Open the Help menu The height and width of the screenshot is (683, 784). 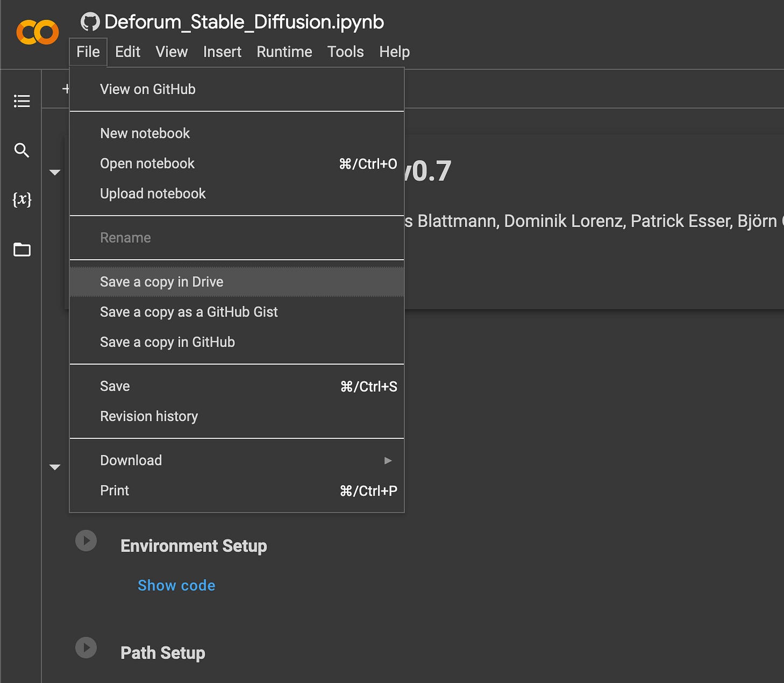pyautogui.click(x=395, y=52)
